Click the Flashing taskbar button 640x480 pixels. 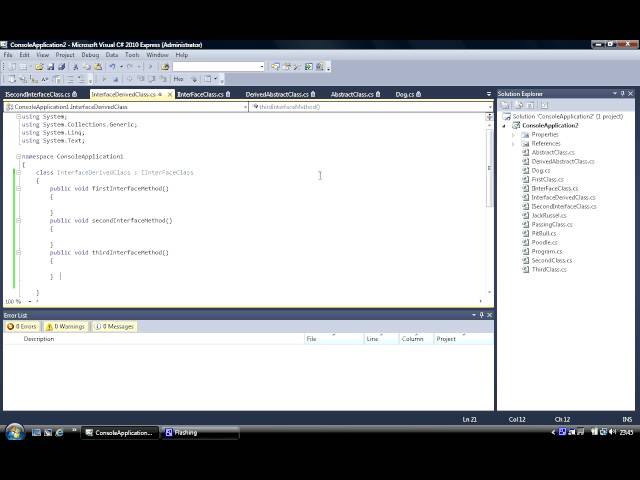click(x=200, y=433)
